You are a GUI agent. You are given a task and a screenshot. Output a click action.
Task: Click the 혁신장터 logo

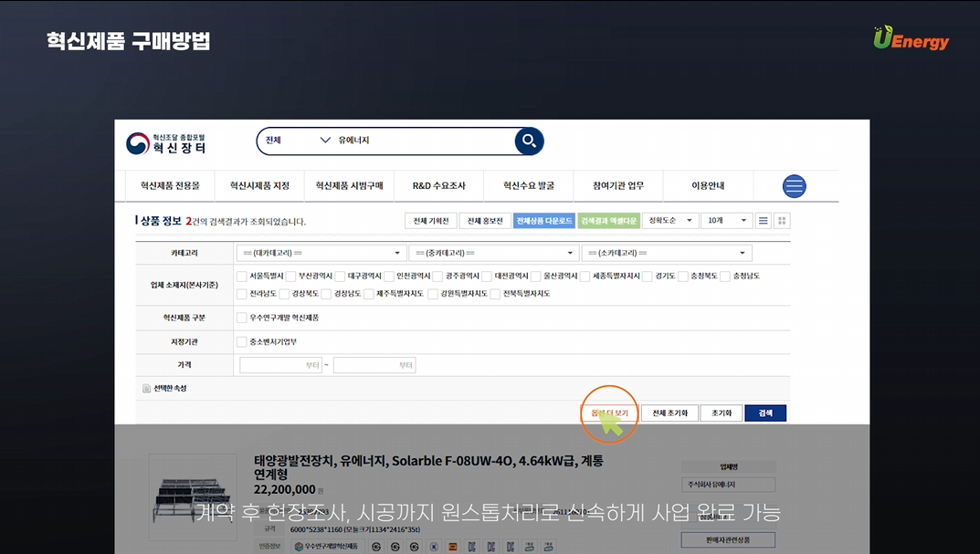[x=166, y=143]
